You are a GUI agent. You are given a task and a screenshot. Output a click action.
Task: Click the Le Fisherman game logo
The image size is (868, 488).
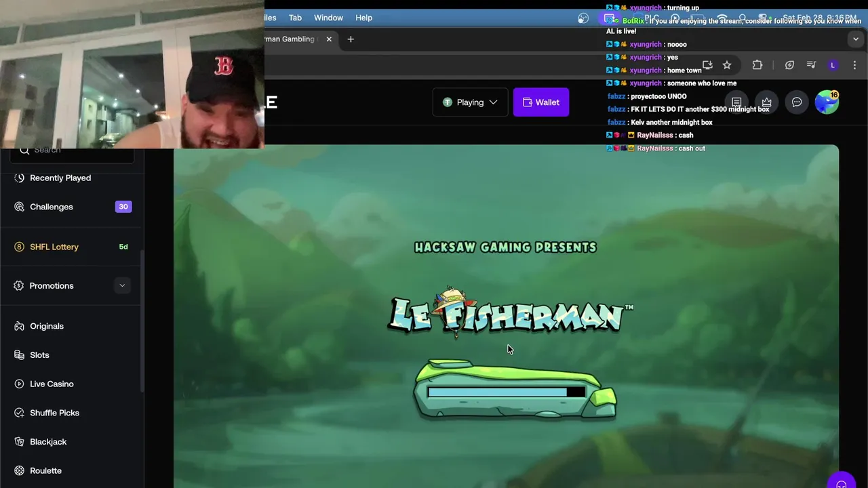pos(510,313)
